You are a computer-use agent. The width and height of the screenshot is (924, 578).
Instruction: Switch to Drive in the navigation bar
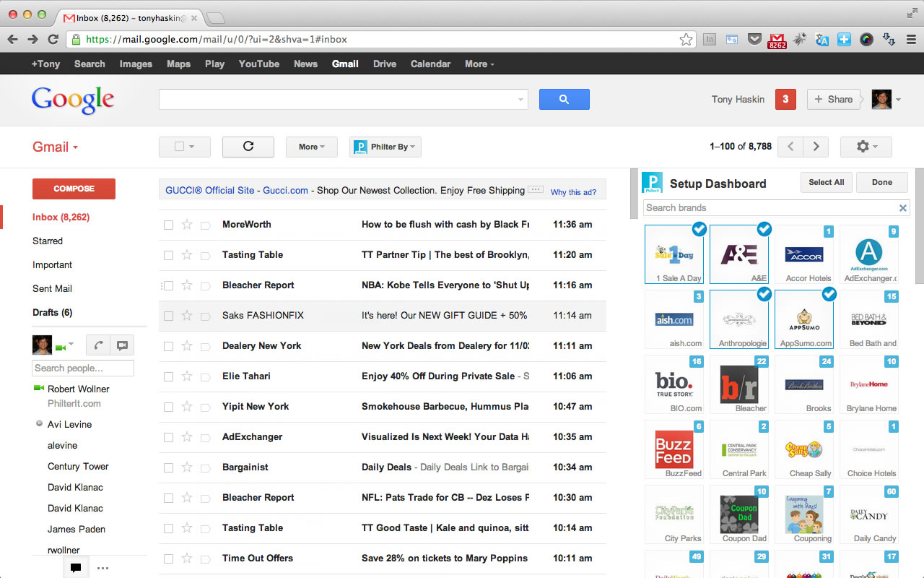(x=384, y=64)
